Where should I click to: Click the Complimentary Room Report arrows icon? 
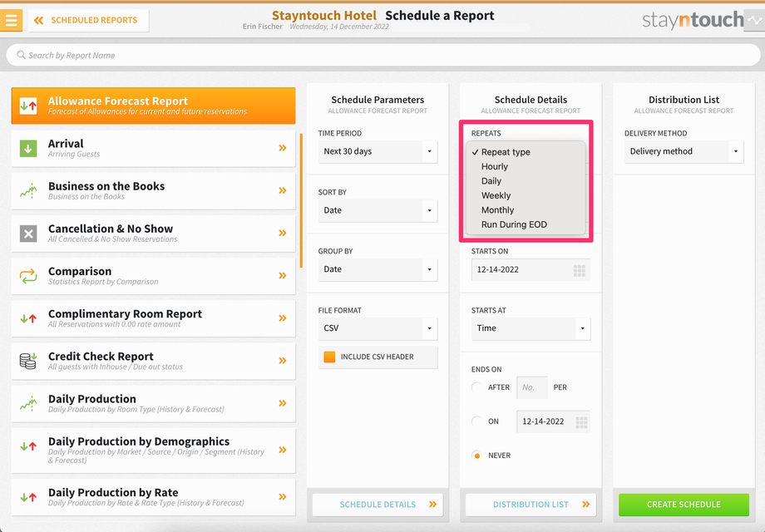(x=28, y=319)
